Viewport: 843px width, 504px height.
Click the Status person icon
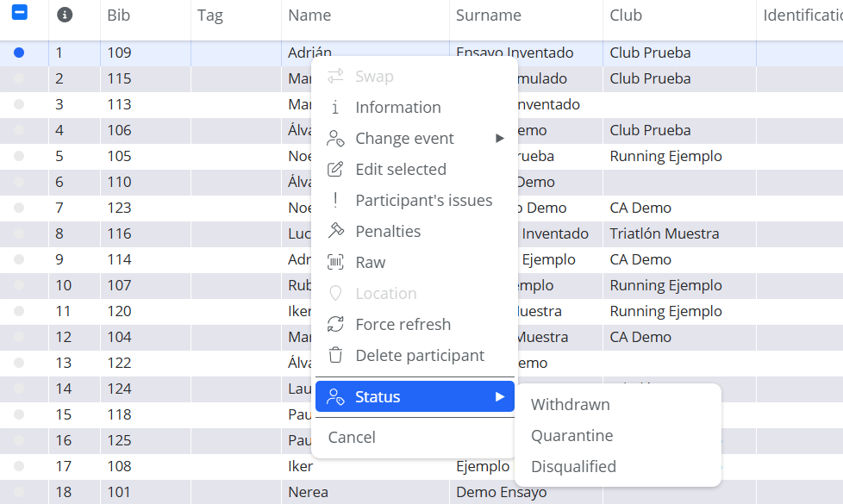click(x=335, y=397)
